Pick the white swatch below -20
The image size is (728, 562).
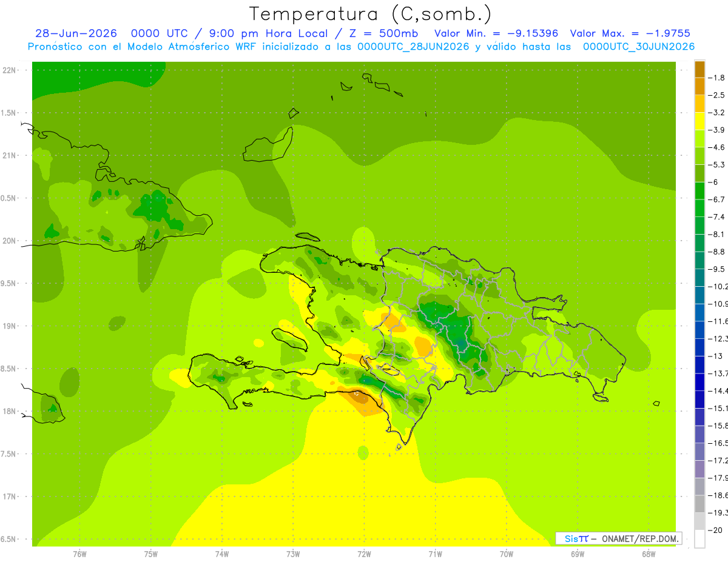tap(699, 539)
